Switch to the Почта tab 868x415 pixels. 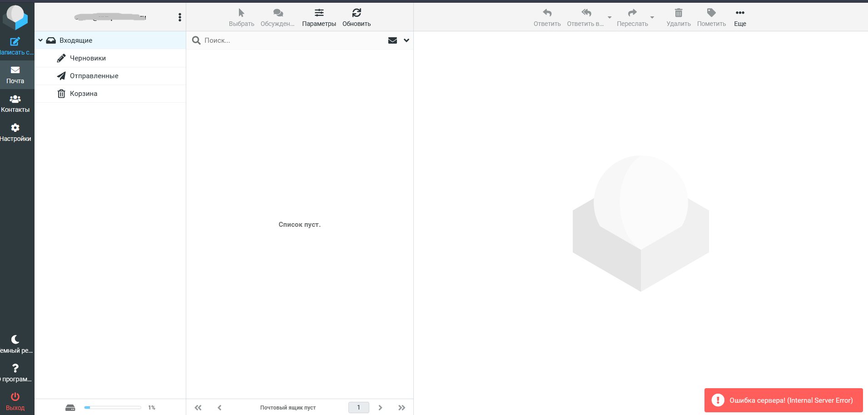(x=15, y=75)
